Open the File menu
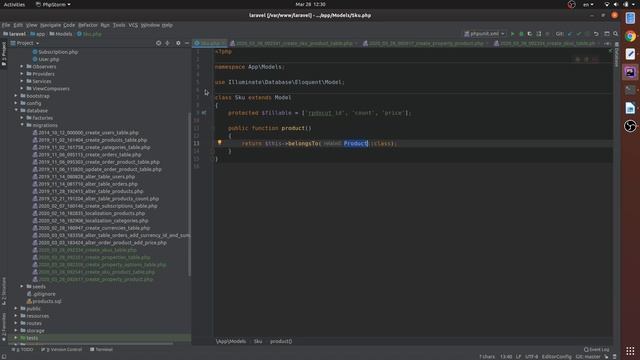This screenshot has width=640, height=360. click(6, 25)
